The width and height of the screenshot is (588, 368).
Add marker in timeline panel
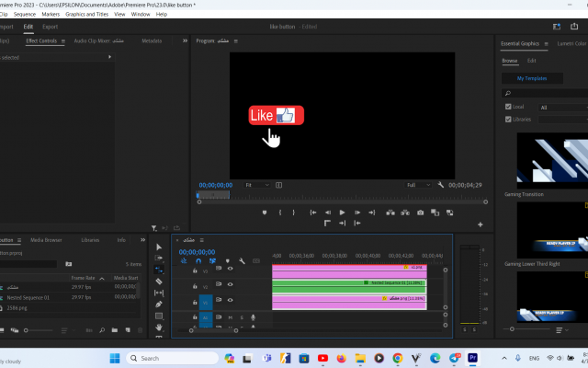click(227, 260)
